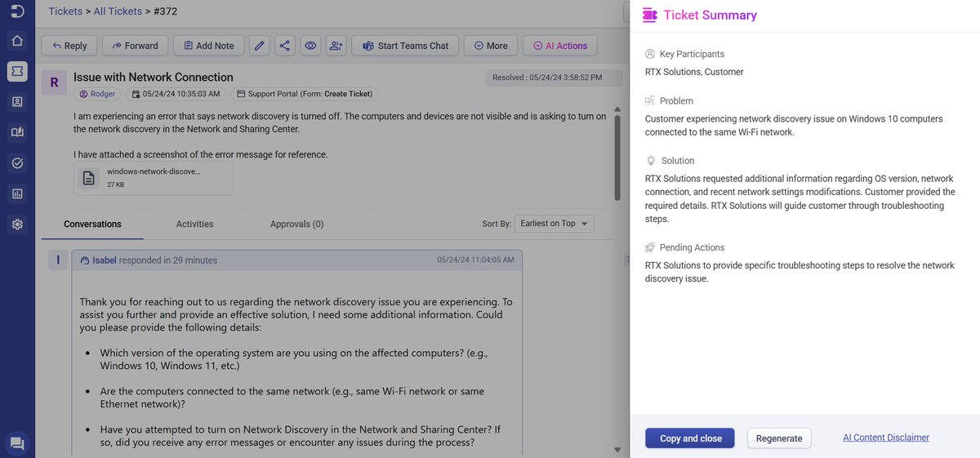Open the Home icon in sidebar
This screenshot has width=980, height=458.
[x=17, y=41]
